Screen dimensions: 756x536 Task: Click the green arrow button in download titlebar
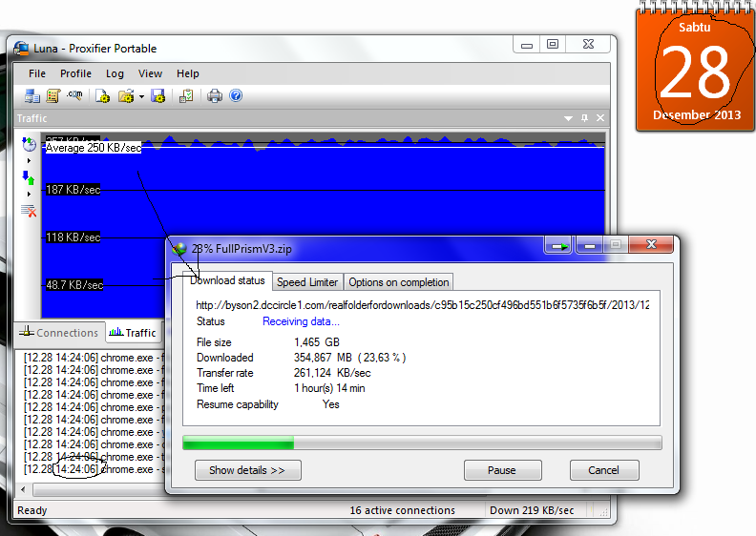[558, 246]
